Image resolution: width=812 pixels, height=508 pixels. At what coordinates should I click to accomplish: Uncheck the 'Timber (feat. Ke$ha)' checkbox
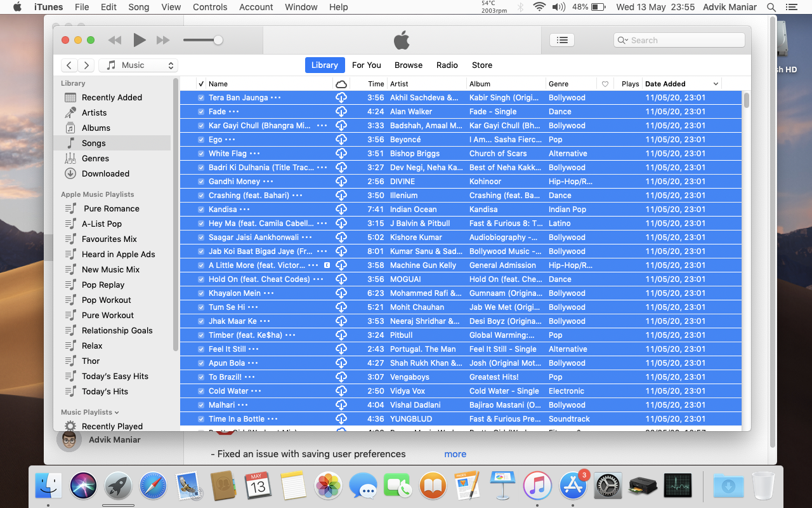(201, 335)
